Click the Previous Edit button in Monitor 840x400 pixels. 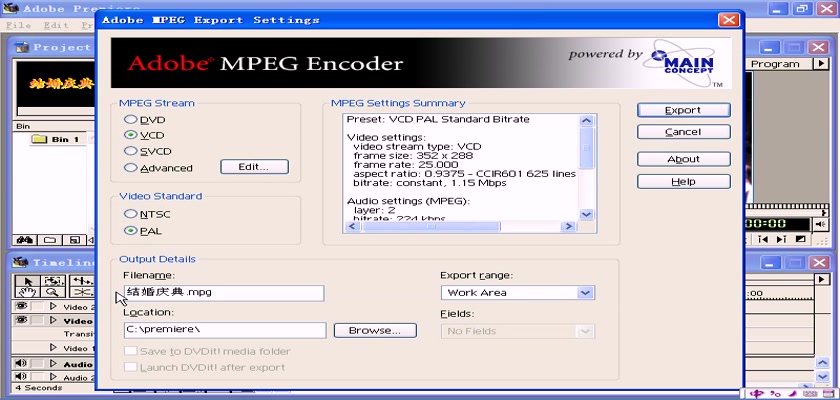tap(763, 239)
